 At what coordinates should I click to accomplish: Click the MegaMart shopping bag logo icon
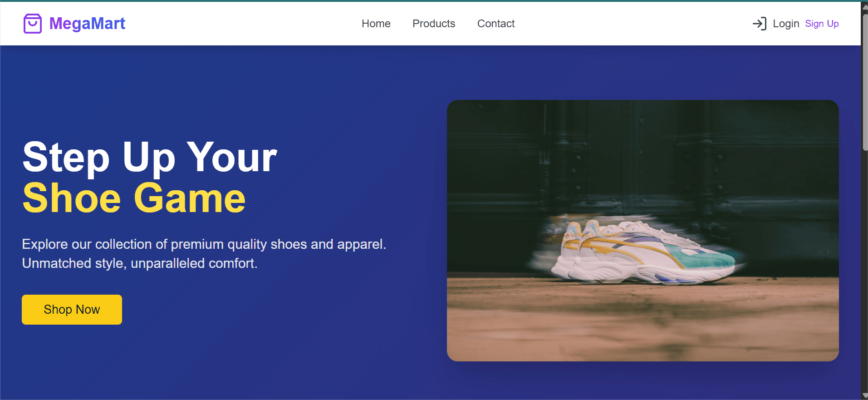pyautogui.click(x=32, y=24)
